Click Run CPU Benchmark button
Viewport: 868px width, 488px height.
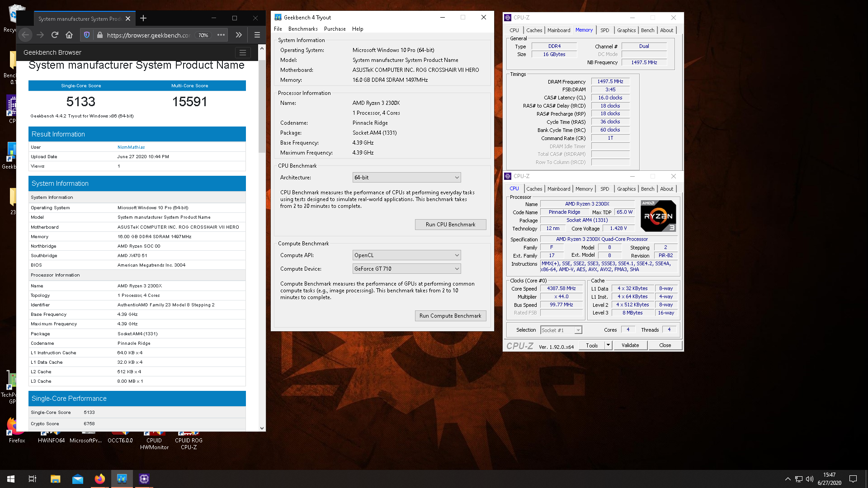pos(450,225)
